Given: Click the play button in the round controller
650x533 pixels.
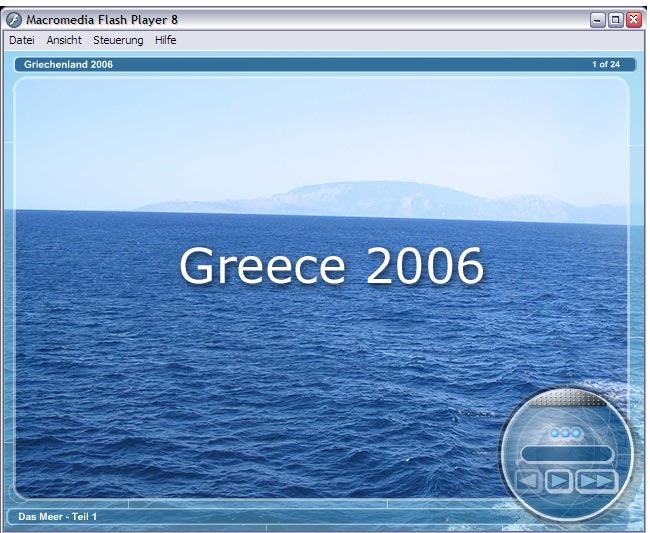Looking at the screenshot, I should (x=559, y=482).
